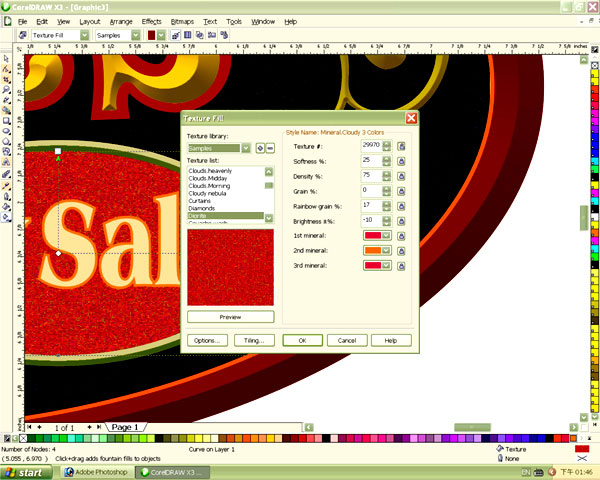
Task: Toggle the lock beside 3rd mineral
Action: (401, 266)
